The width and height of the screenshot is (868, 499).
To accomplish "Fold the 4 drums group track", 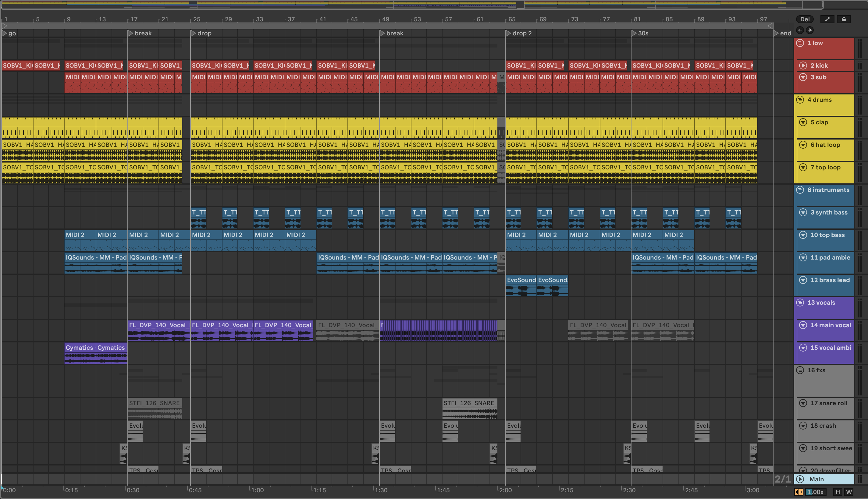I will point(800,100).
